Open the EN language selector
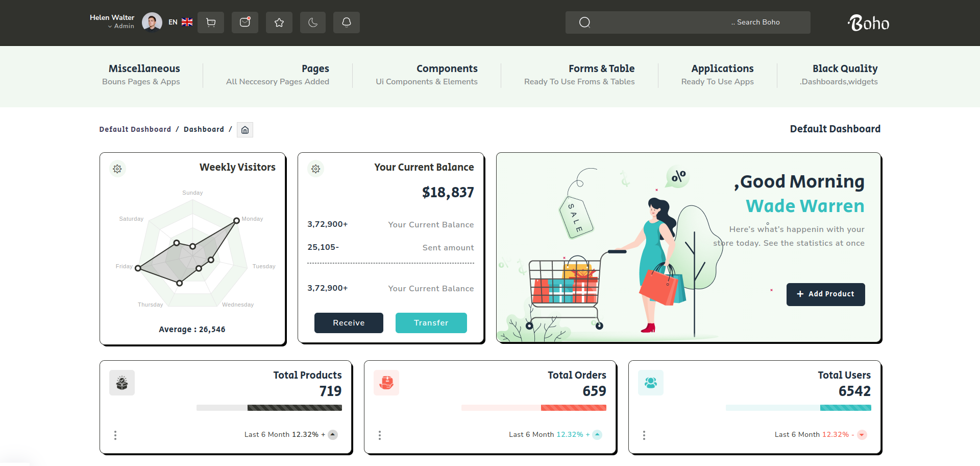 click(181, 22)
